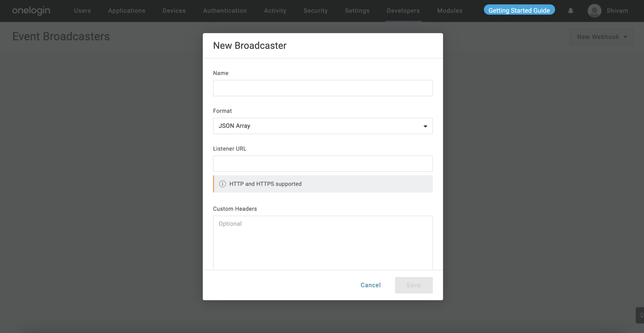Click the Format field label

[x=222, y=111]
